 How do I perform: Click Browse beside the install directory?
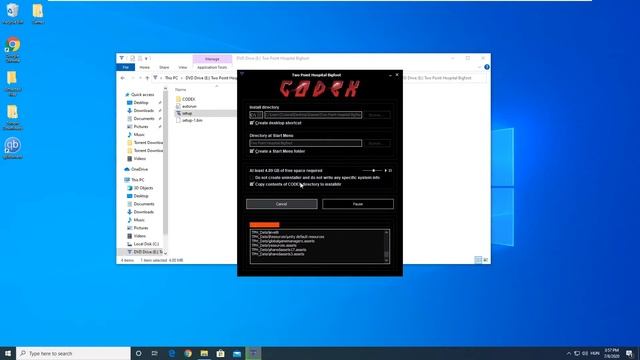click(376, 115)
